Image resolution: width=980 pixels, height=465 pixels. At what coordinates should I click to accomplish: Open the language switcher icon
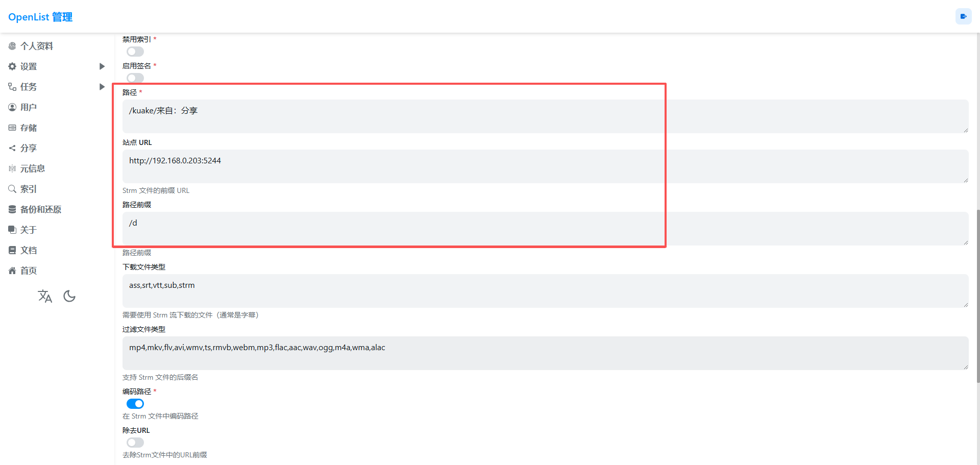click(45, 296)
